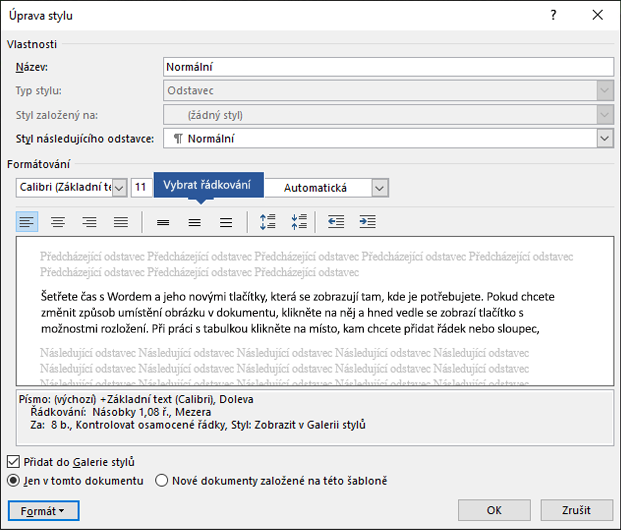The image size is (621, 530).
Task: Confirm with the OK button
Action: [494, 510]
